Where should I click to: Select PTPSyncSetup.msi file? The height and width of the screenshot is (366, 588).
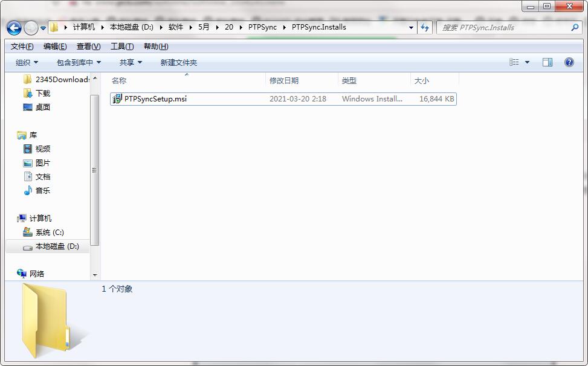tap(283, 99)
